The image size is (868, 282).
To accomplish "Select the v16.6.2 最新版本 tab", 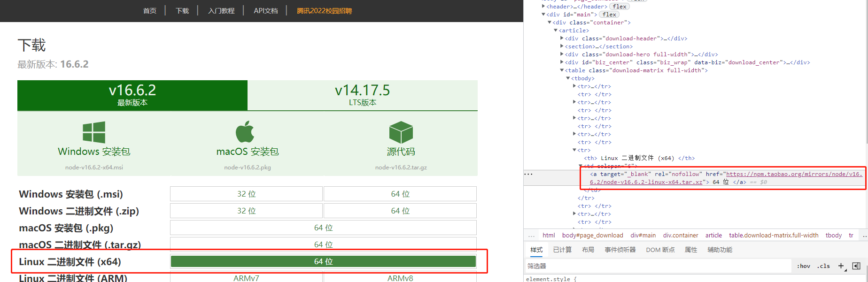I will (132, 95).
